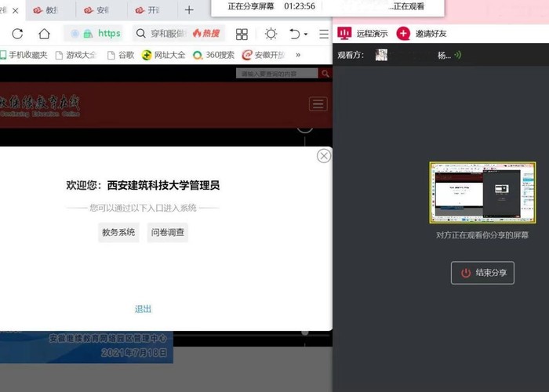Open the webpage navigation hamburger toggle
Screen dimensions: 549x392
pyautogui.click(x=318, y=104)
